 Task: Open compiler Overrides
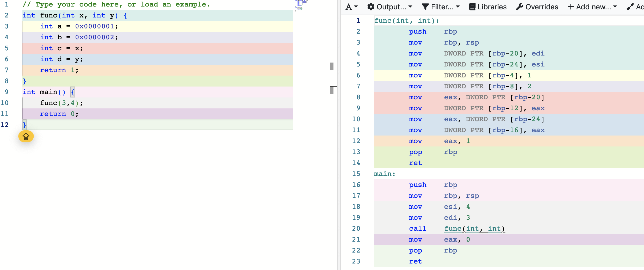click(x=537, y=7)
